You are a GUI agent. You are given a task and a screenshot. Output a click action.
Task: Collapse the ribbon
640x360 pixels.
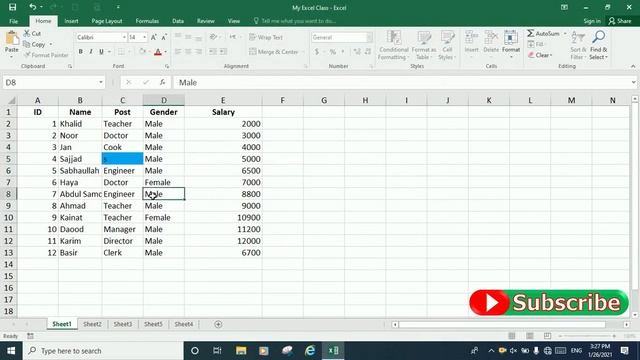click(x=633, y=66)
